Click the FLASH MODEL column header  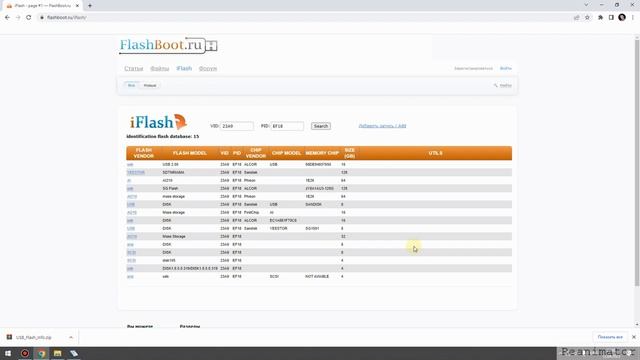(x=190, y=153)
